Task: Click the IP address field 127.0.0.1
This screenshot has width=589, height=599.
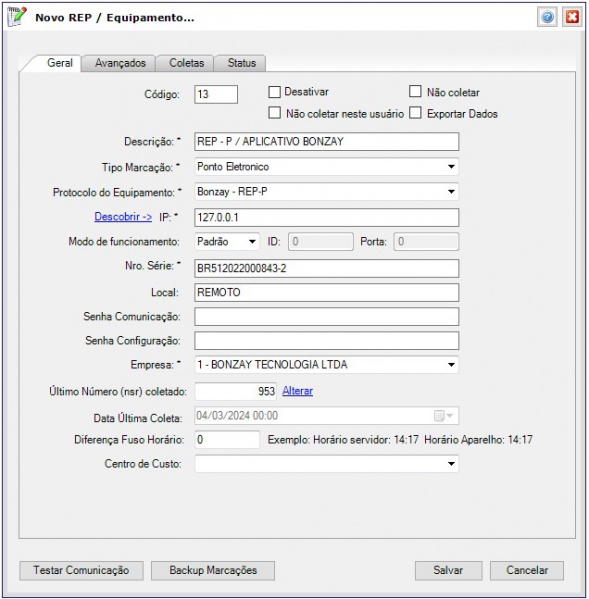Action: [x=327, y=218]
